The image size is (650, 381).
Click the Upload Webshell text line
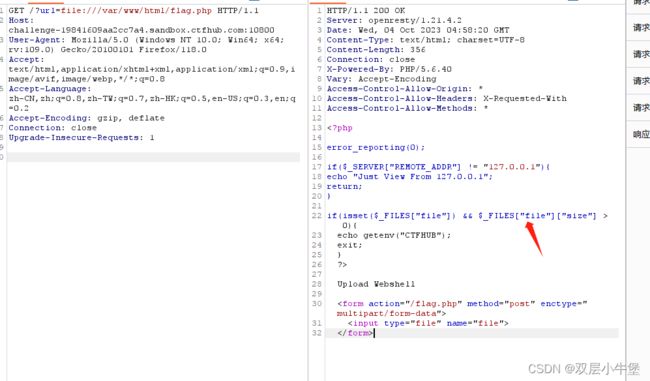(376, 284)
